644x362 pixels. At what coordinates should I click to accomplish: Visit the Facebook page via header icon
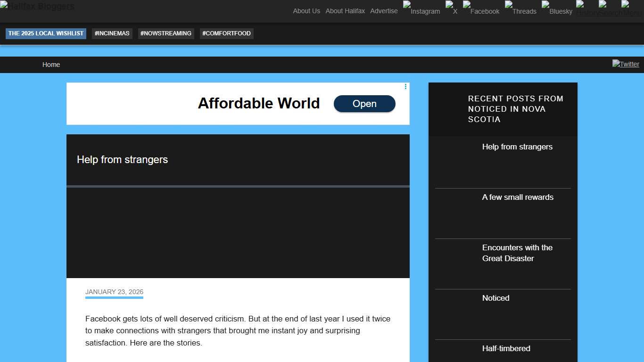481,8
